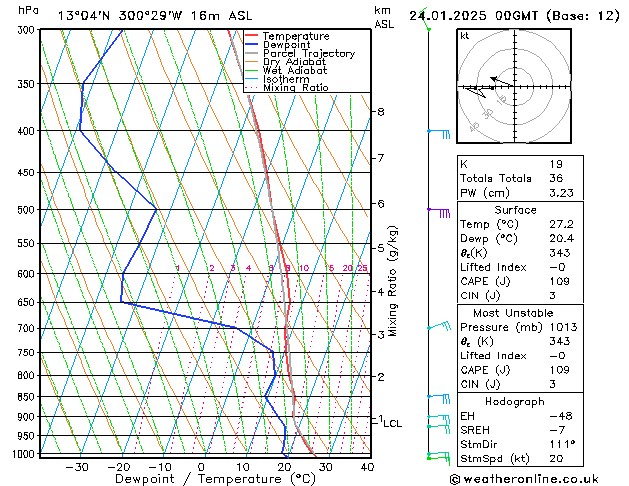Click the StmSpd (kt) value 20
The image size is (629, 486).
(556, 458)
